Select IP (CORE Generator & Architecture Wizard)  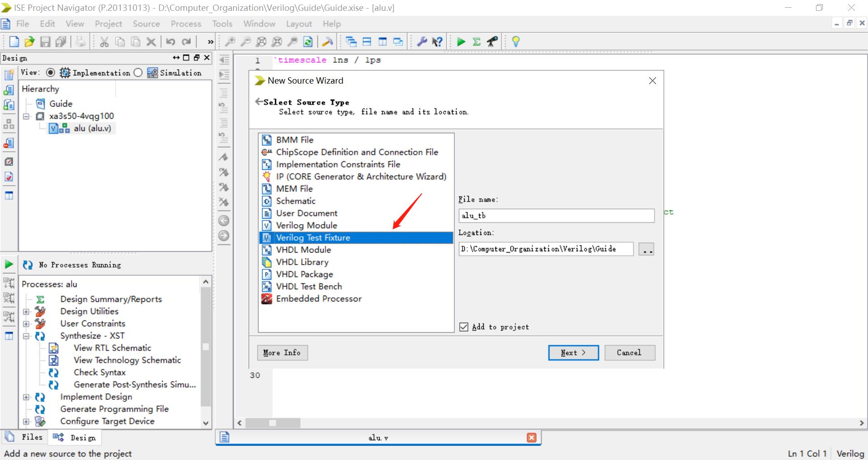(361, 176)
